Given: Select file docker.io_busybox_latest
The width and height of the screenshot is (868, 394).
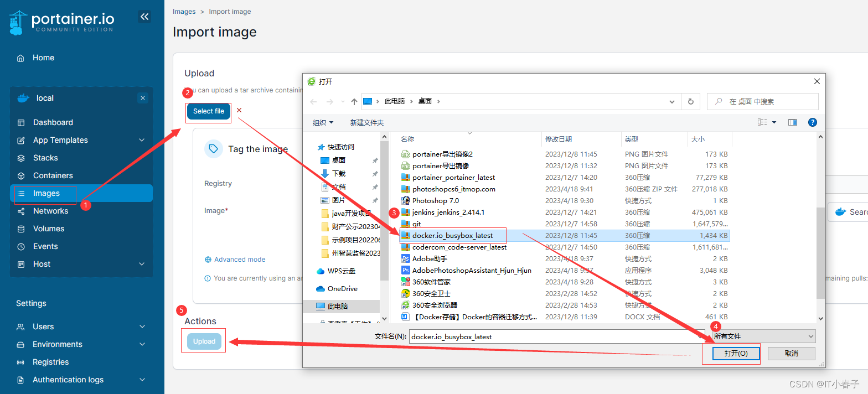Looking at the screenshot, I should [x=452, y=236].
